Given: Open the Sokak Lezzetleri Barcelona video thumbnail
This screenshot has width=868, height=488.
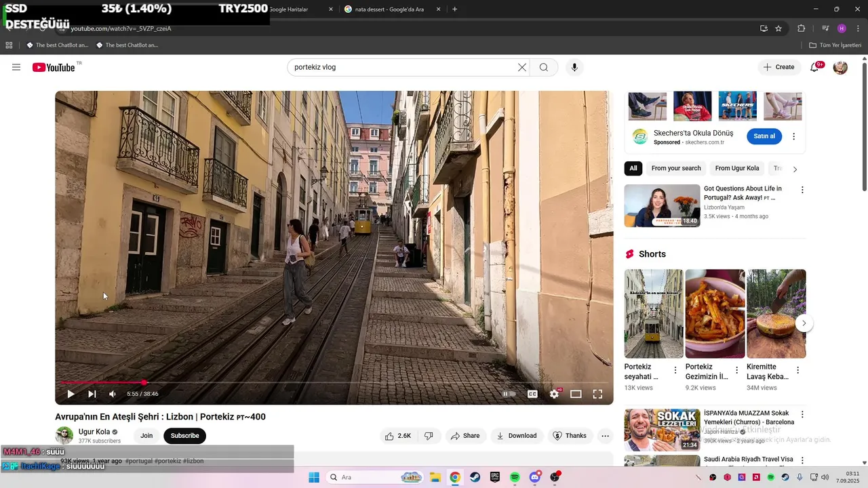Looking at the screenshot, I should (x=662, y=430).
